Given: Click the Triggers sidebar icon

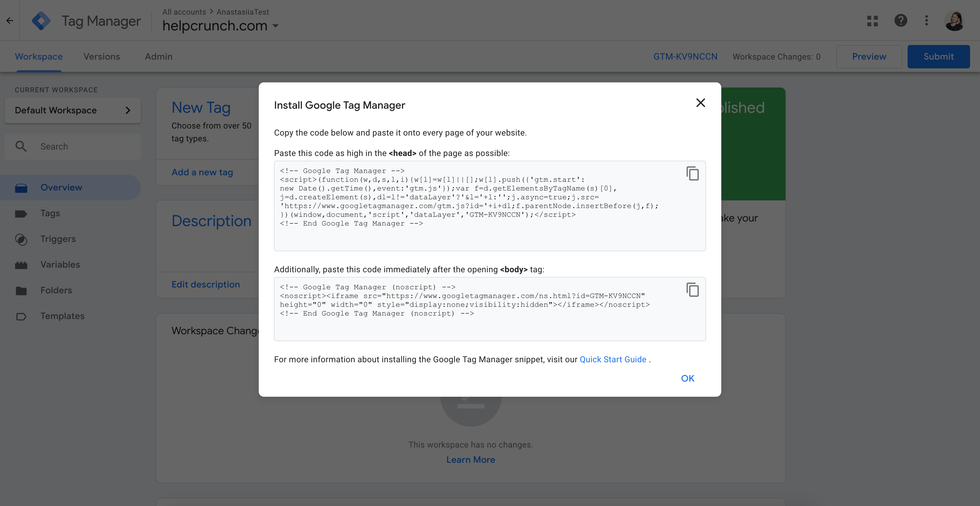Looking at the screenshot, I should pos(21,239).
